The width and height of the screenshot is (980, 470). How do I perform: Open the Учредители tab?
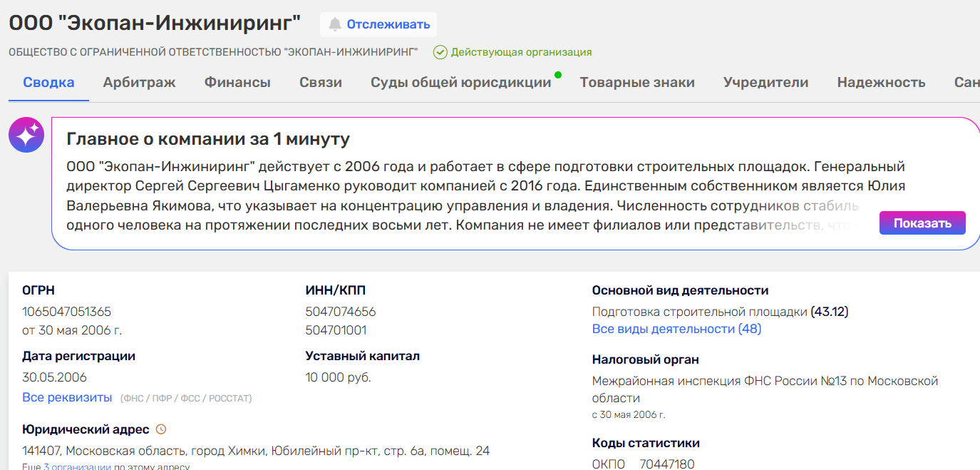765,82
